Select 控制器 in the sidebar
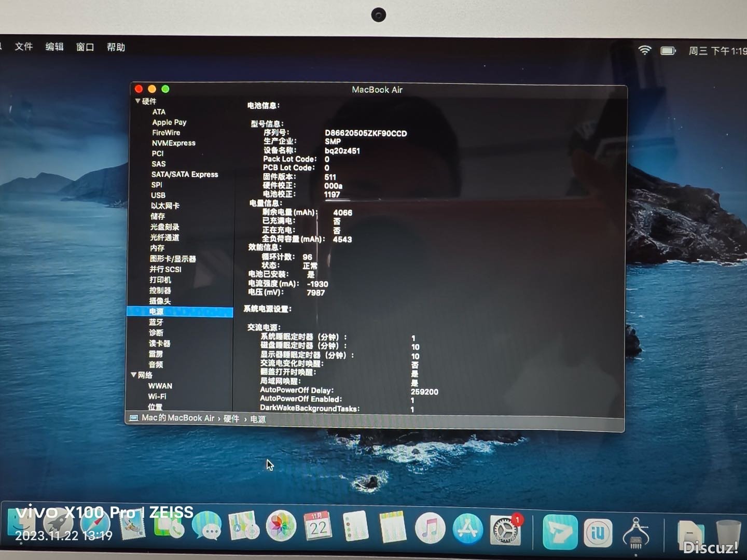 160,290
